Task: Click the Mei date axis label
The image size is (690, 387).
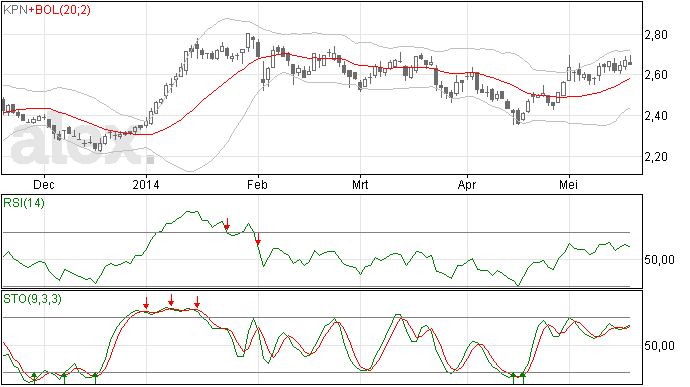Action: (x=569, y=184)
